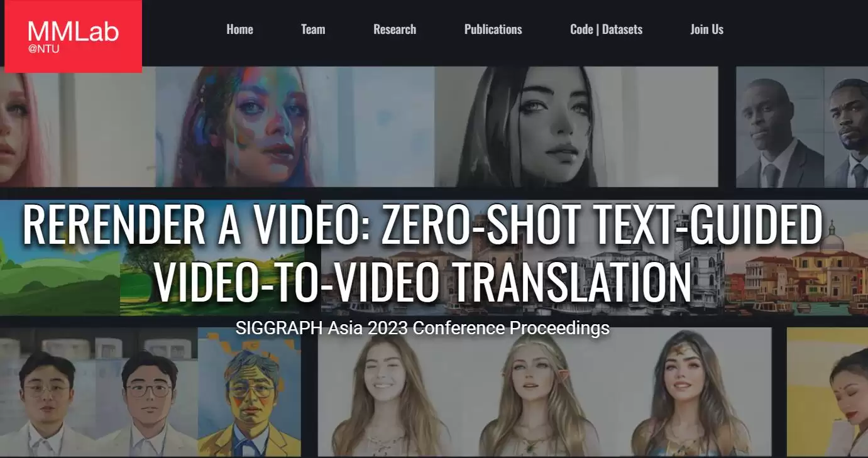The image size is (868, 458).
Task: Click the colorful Venice buildings thumbnail
Action: point(796,258)
